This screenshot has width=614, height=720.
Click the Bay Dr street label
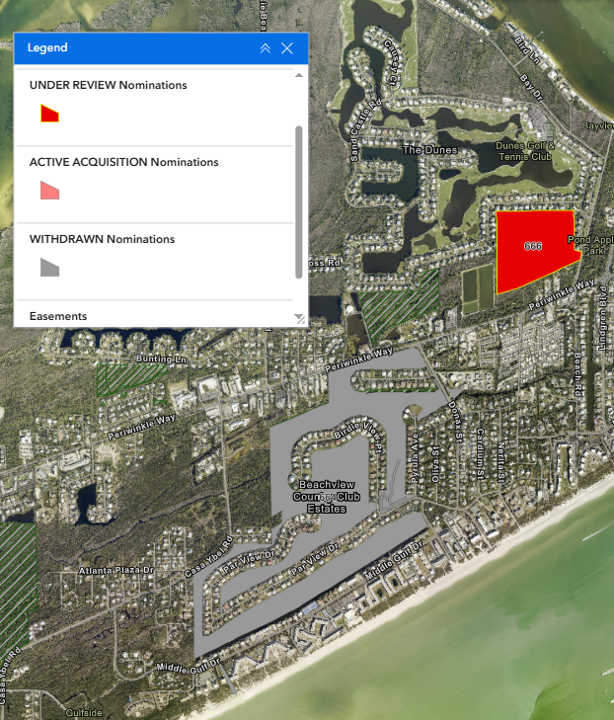point(531,87)
